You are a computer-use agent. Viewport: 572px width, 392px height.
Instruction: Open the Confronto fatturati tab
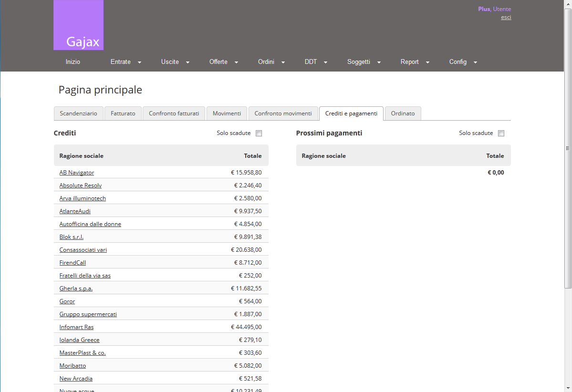[174, 113]
